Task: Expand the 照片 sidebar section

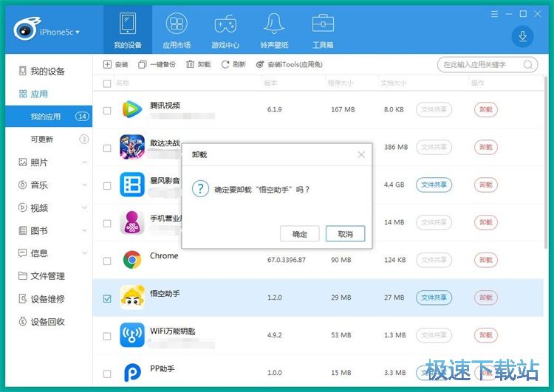Action: coord(84,162)
